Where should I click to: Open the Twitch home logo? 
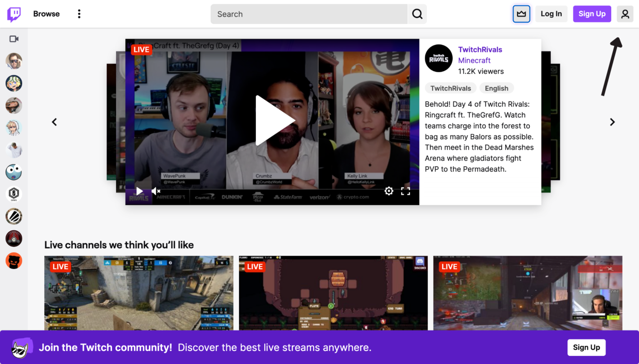point(14,14)
